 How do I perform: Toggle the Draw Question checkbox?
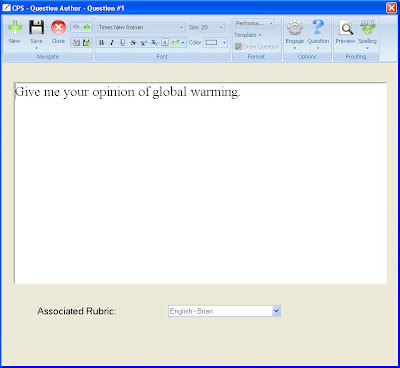(238, 47)
